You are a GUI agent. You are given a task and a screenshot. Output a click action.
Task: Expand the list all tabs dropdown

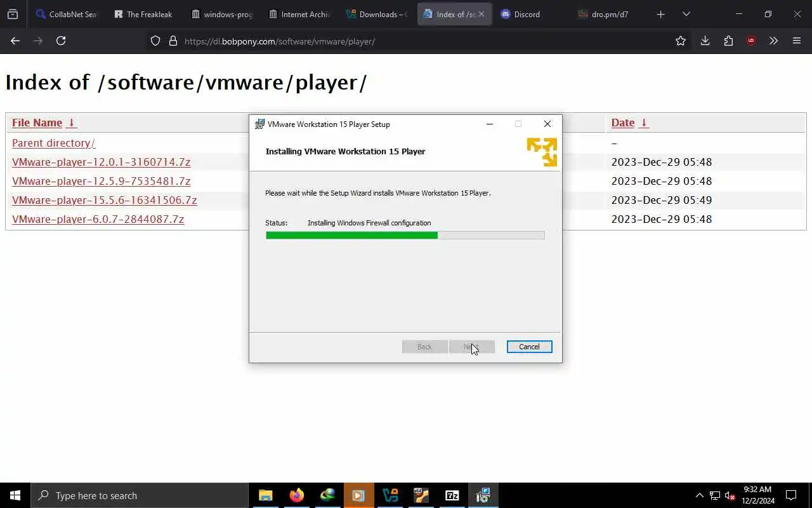point(686,14)
